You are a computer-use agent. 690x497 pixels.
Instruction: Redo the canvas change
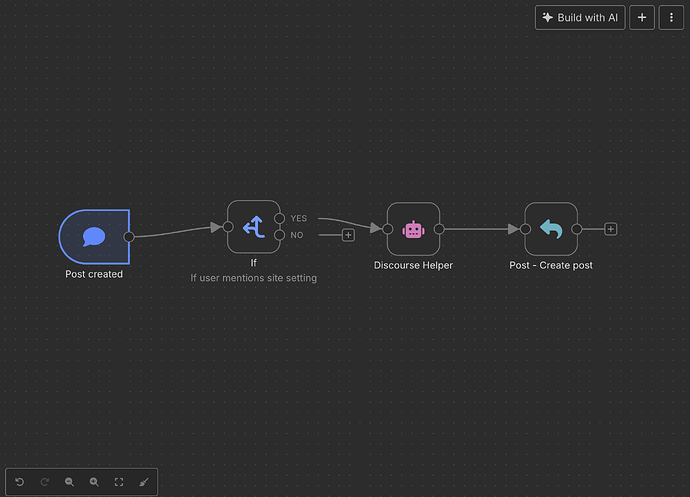[44, 482]
